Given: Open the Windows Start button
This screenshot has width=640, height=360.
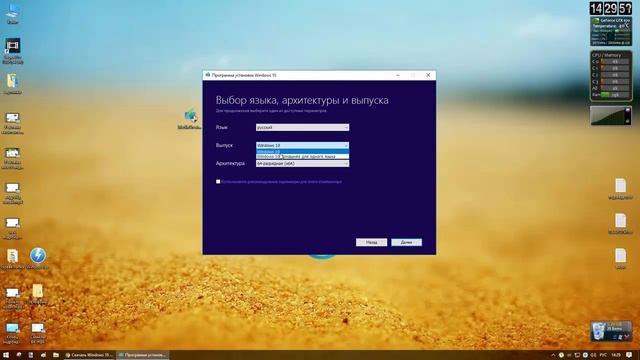Looking at the screenshot, I should pyautogui.click(x=6, y=355).
